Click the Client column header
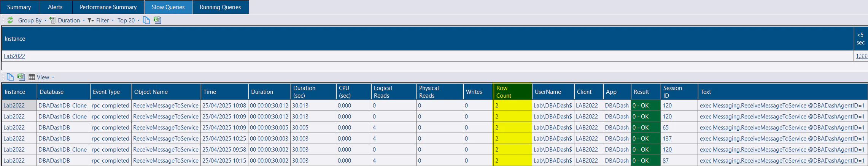The width and height of the screenshot is (868, 166). click(589, 92)
